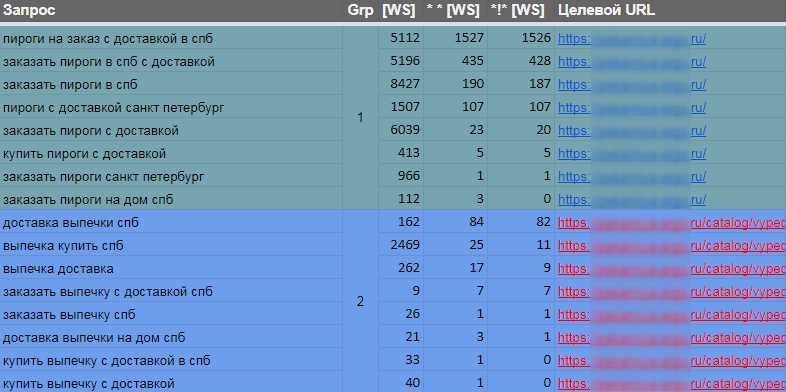Viewport: 786px width, 392px height.
Task: Click the WS value 413
Action: pyautogui.click(x=409, y=154)
